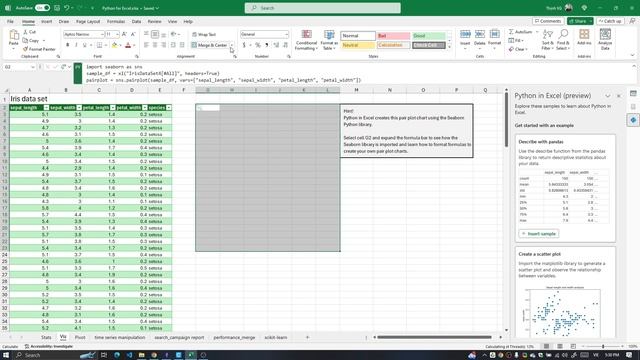The width and height of the screenshot is (640, 360).
Task: Apply bold formatting
Action: pyautogui.click(x=67, y=45)
